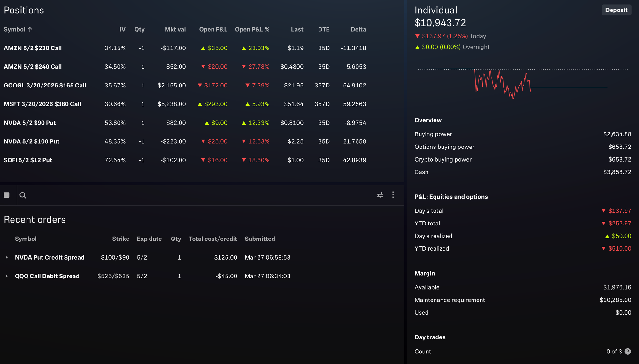Open the SOFI 5/2 $12 Put position
This screenshot has height=364, width=639.
28,160
